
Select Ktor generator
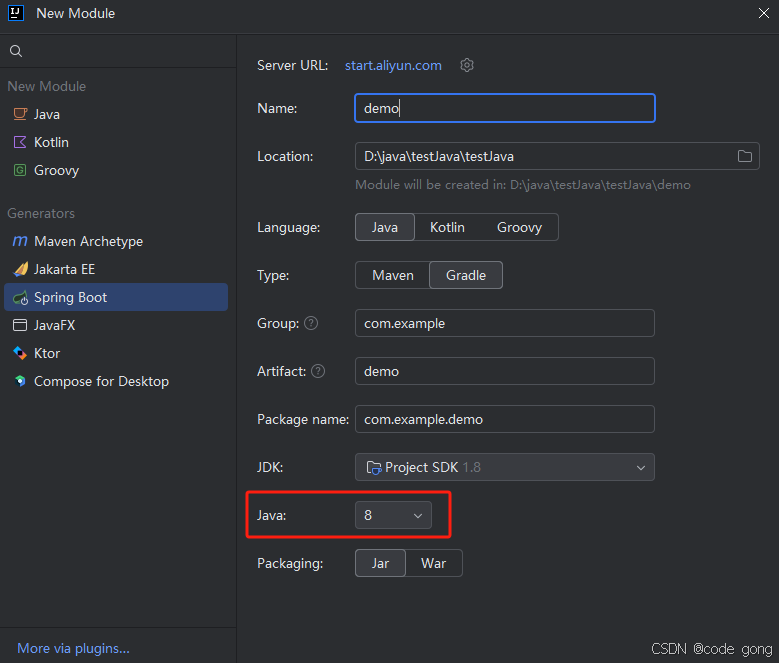(116, 353)
